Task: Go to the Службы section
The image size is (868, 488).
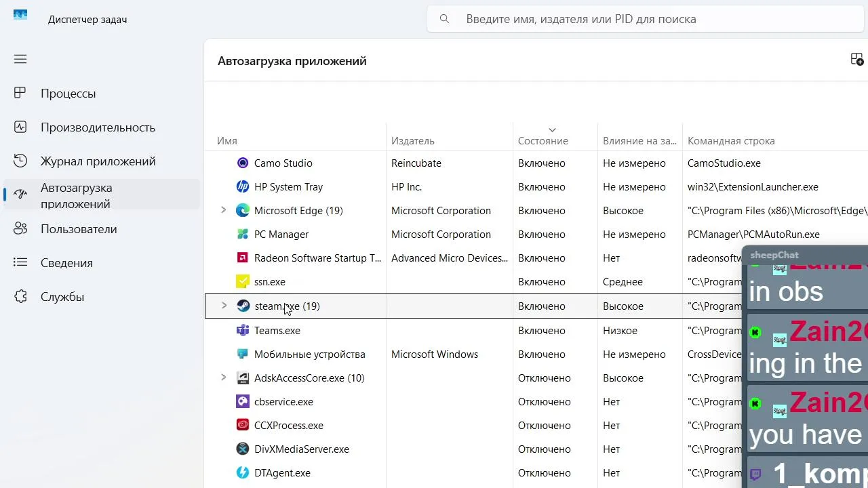Action: pyautogui.click(x=62, y=297)
